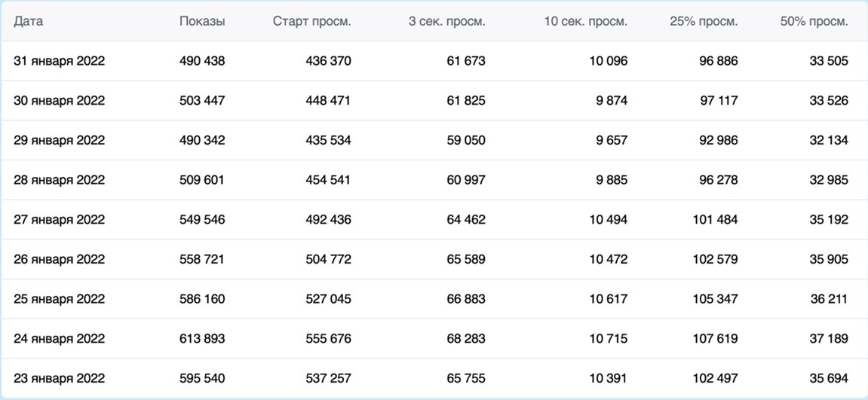
Task: Click the 50% просм. column header
Action: (x=814, y=22)
